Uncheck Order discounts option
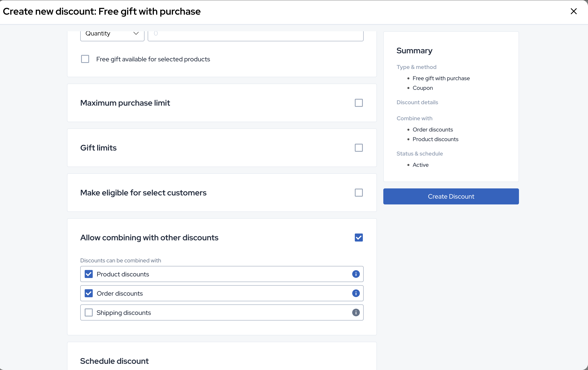 (89, 293)
